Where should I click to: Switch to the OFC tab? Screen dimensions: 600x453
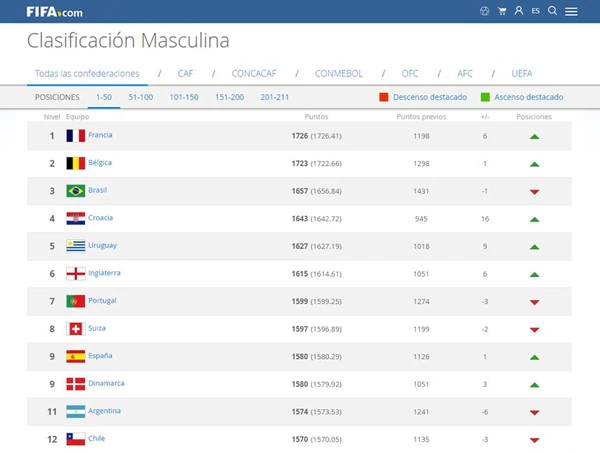[x=409, y=73]
